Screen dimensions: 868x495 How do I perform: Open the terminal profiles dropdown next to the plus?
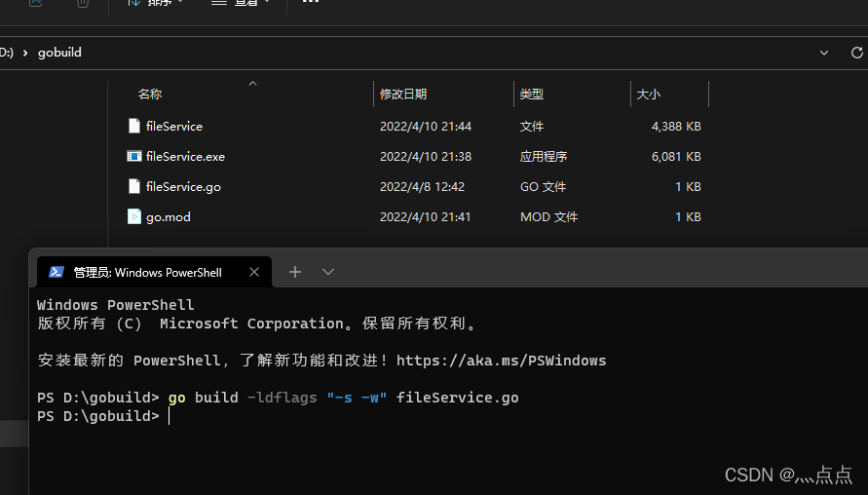pyautogui.click(x=328, y=272)
